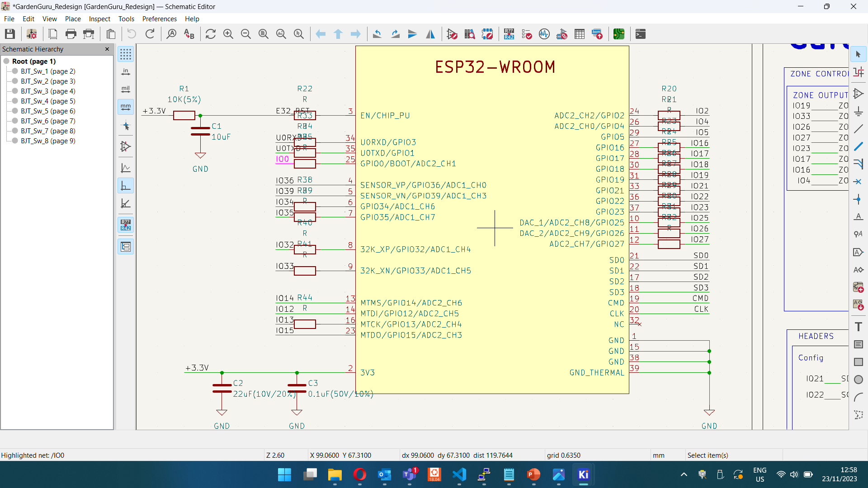Redo last edit
The width and height of the screenshot is (868, 488).
(x=150, y=34)
